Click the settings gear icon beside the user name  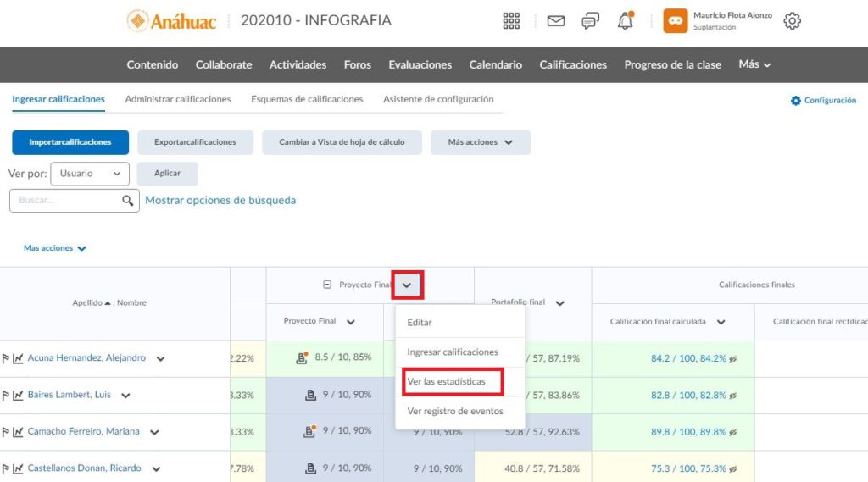click(x=792, y=21)
